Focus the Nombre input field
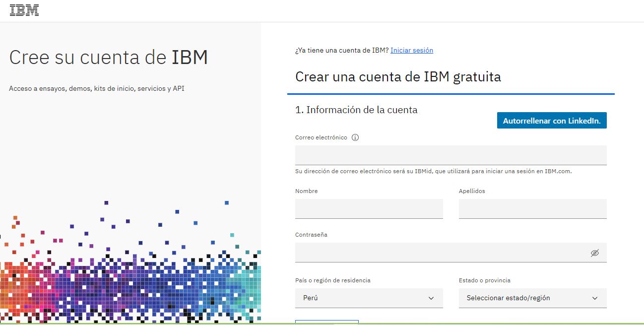644x325 pixels. coord(369,209)
